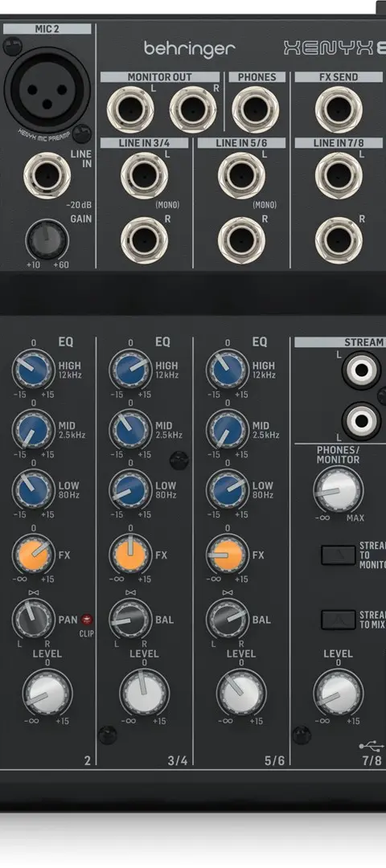The width and height of the screenshot is (386, 868).
Task: Adjust channel 5/6 MID 2.5kHz EQ knob
Action: tap(228, 429)
